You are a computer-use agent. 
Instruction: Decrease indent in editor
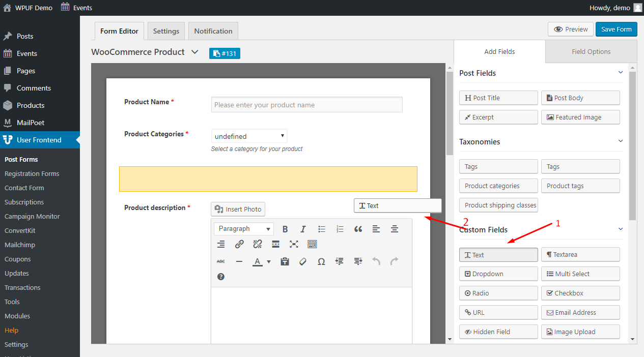(340, 261)
